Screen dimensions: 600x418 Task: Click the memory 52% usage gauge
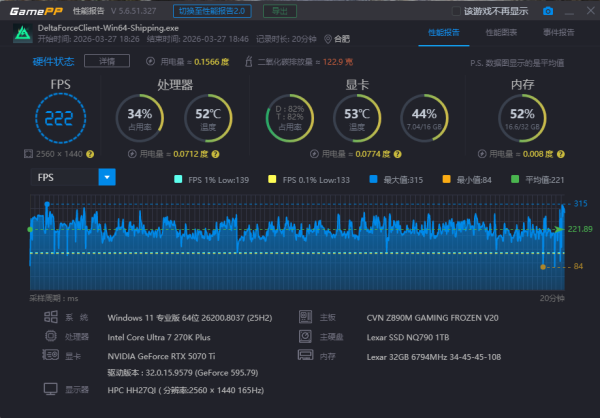click(x=522, y=118)
